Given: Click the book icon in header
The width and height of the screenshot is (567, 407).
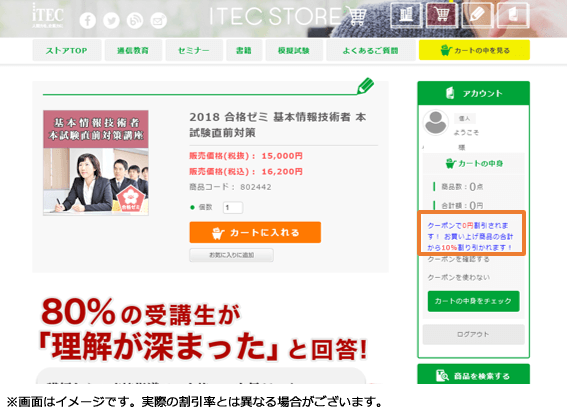Looking at the screenshot, I should 513,15.
